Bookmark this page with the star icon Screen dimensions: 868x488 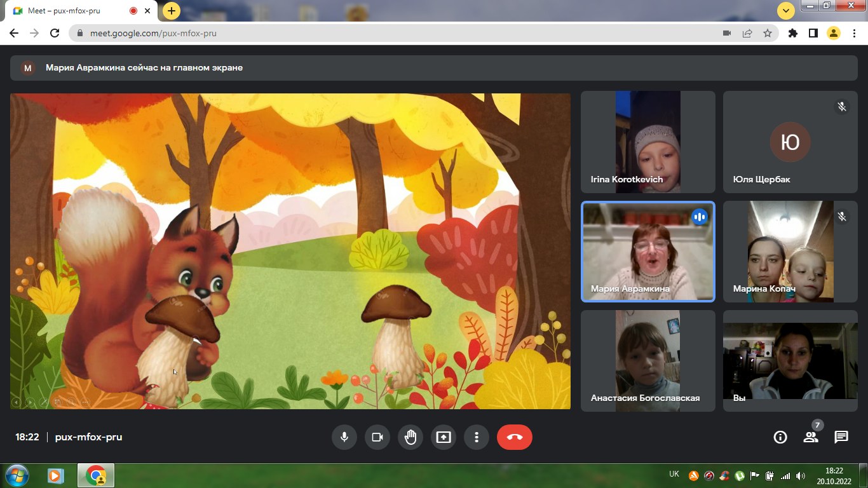768,33
